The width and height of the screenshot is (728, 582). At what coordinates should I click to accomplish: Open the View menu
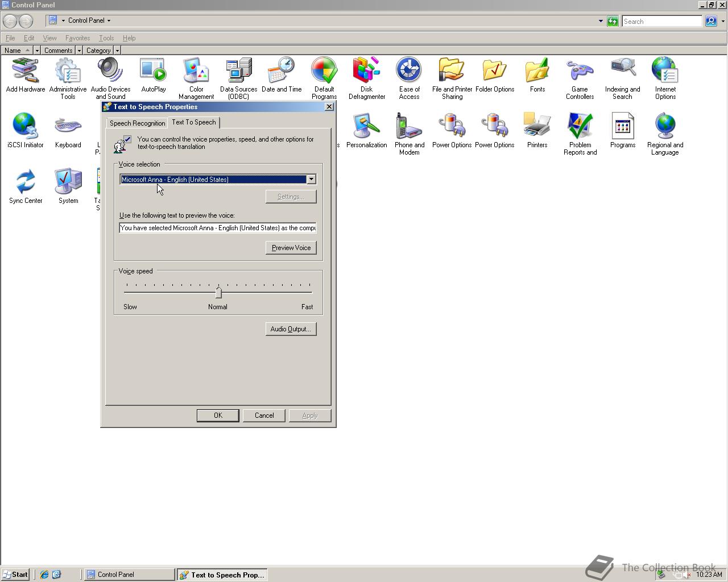[x=49, y=38]
